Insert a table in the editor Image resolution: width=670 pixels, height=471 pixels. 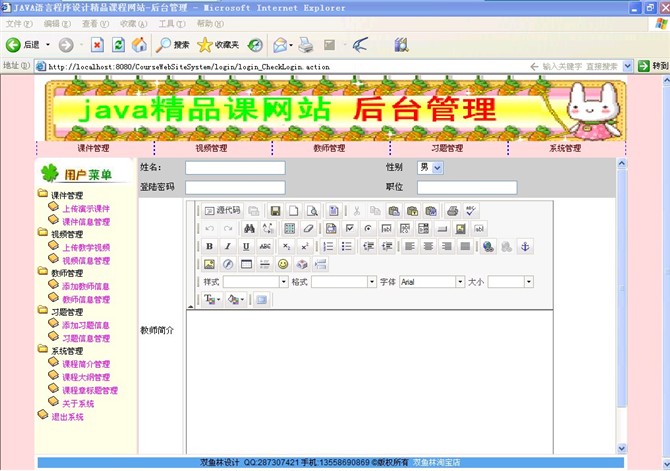246,265
